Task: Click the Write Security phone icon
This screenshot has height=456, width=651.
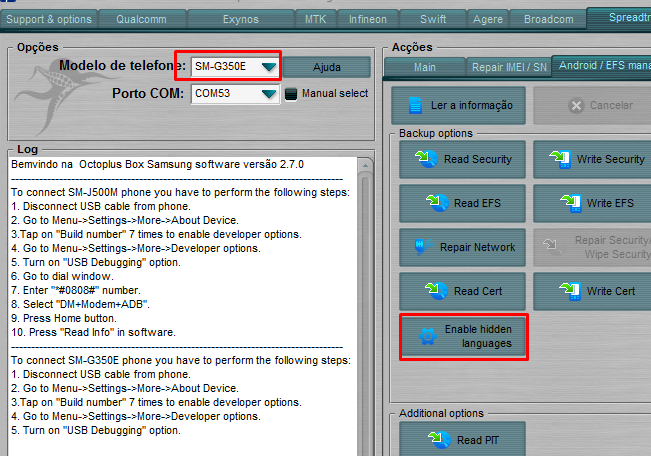Action: 560,159
